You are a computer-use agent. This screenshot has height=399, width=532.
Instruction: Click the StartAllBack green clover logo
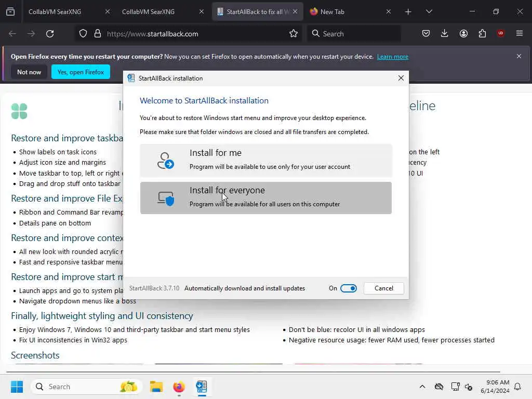pos(19,111)
